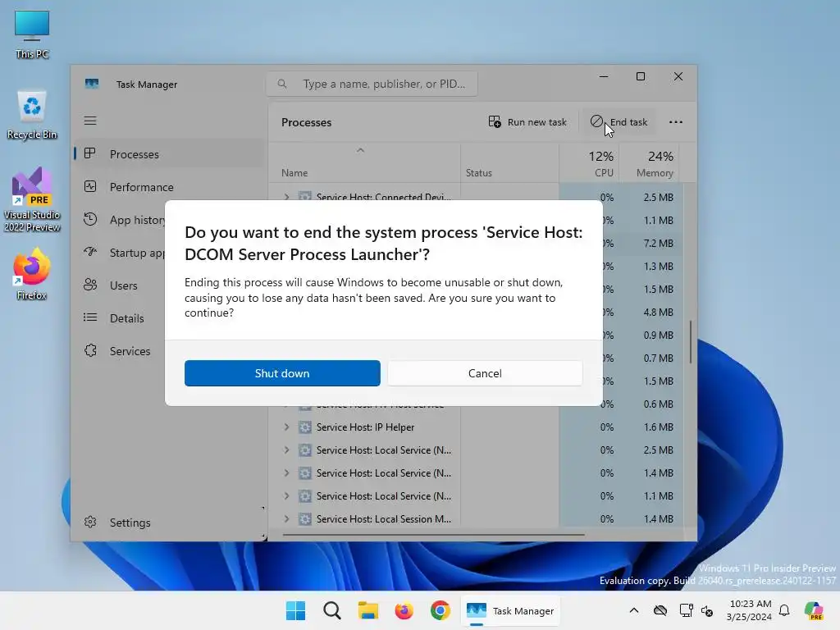The width and height of the screenshot is (840, 630).
Task: Switch to the Details page
Action: pos(126,318)
